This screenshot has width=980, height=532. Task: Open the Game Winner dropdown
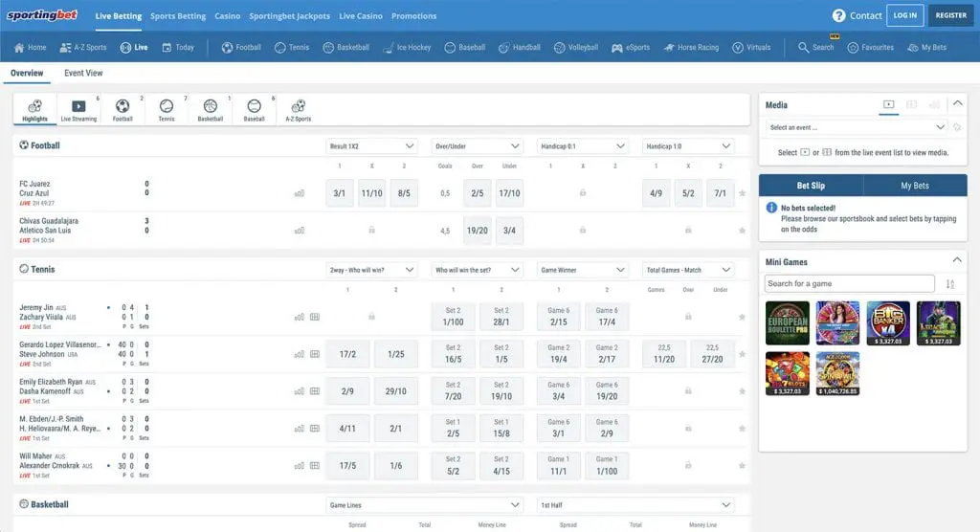pyautogui.click(x=583, y=270)
